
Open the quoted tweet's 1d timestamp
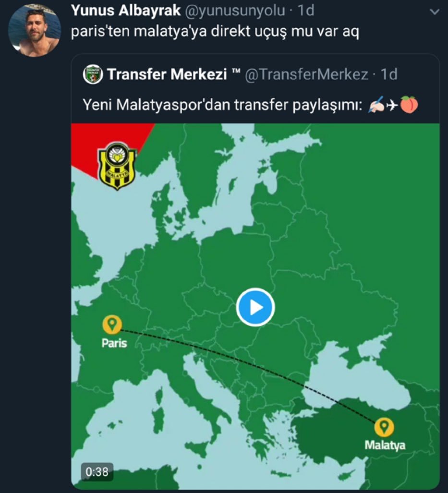click(389, 75)
